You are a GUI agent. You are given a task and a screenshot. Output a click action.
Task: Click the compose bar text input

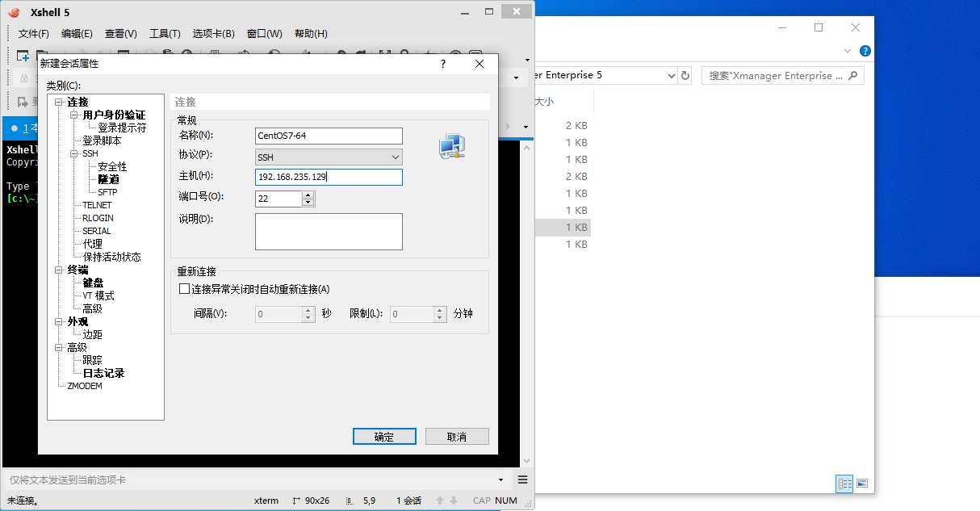pyautogui.click(x=250, y=480)
